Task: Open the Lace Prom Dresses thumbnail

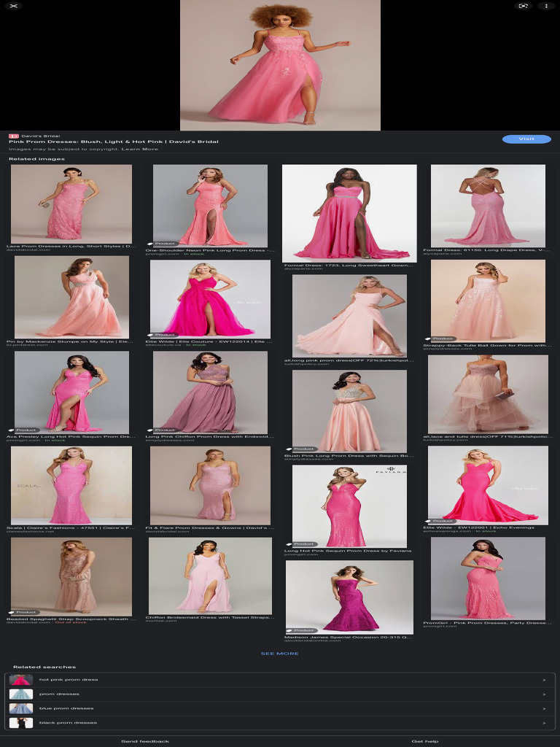Action: (x=71, y=204)
